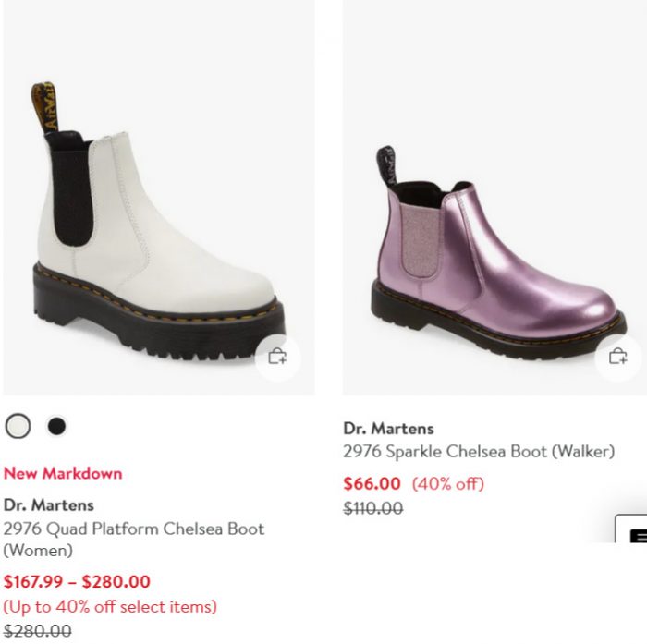The image size is (647, 644).
Task: Open the partially visible chat icon at right edge
Action: (x=631, y=529)
